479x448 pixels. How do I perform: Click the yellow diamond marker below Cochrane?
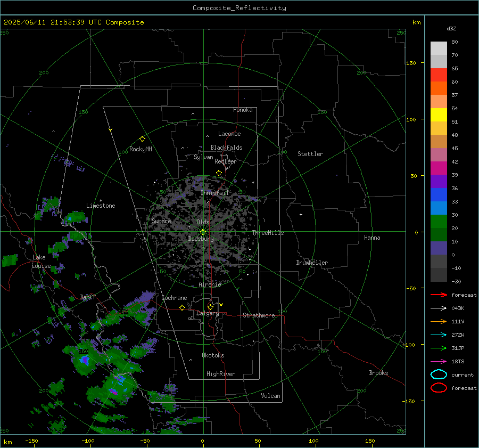183,308
